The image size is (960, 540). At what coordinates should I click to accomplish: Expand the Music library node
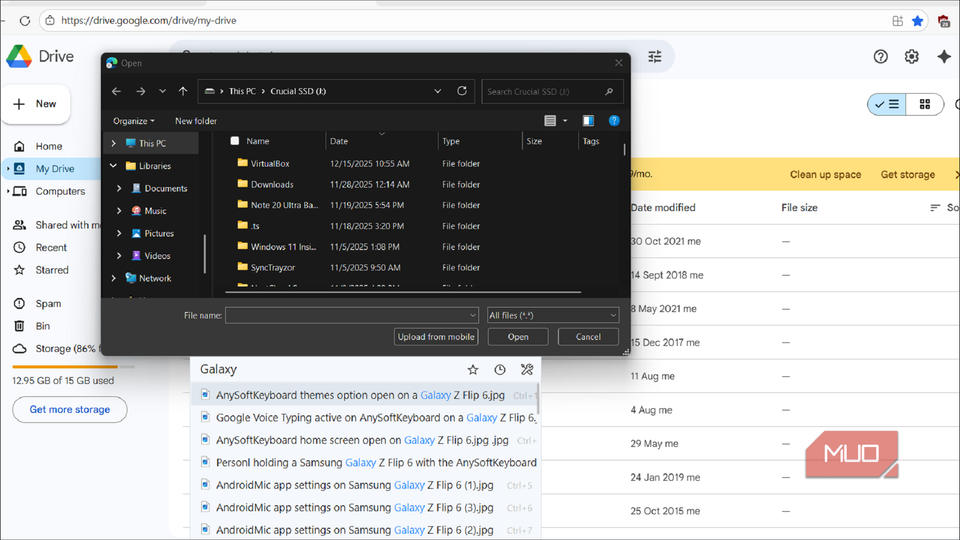coord(119,211)
